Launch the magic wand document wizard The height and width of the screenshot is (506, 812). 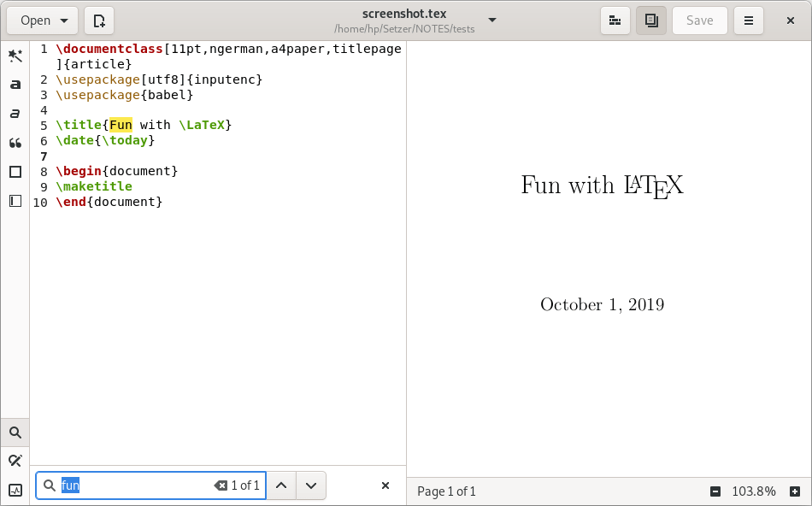(x=15, y=56)
